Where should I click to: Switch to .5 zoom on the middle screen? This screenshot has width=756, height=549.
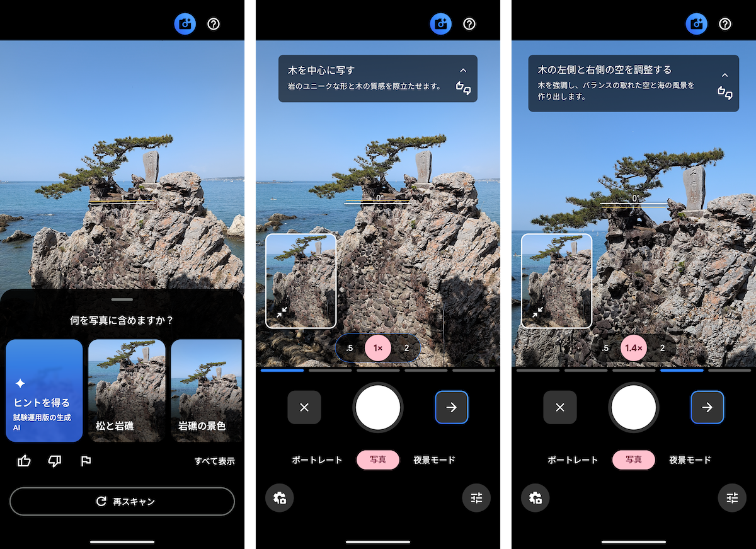pyautogui.click(x=350, y=348)
